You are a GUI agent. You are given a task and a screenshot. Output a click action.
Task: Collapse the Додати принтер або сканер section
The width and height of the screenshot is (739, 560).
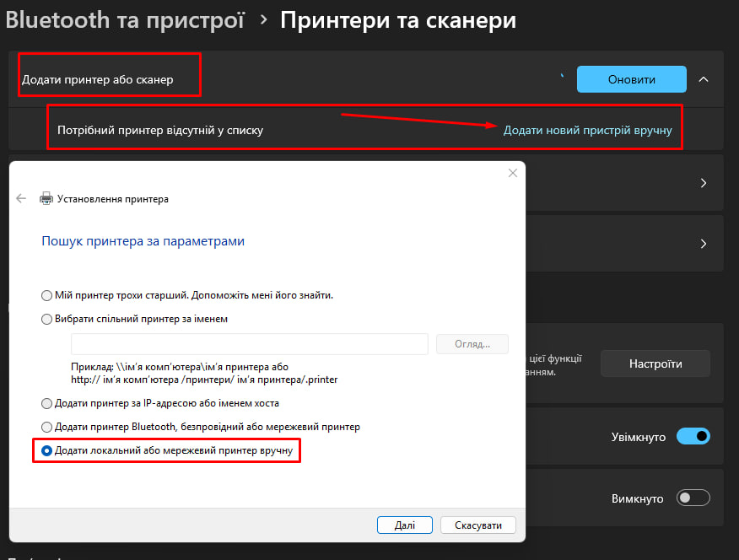click(x=704, y=79)
